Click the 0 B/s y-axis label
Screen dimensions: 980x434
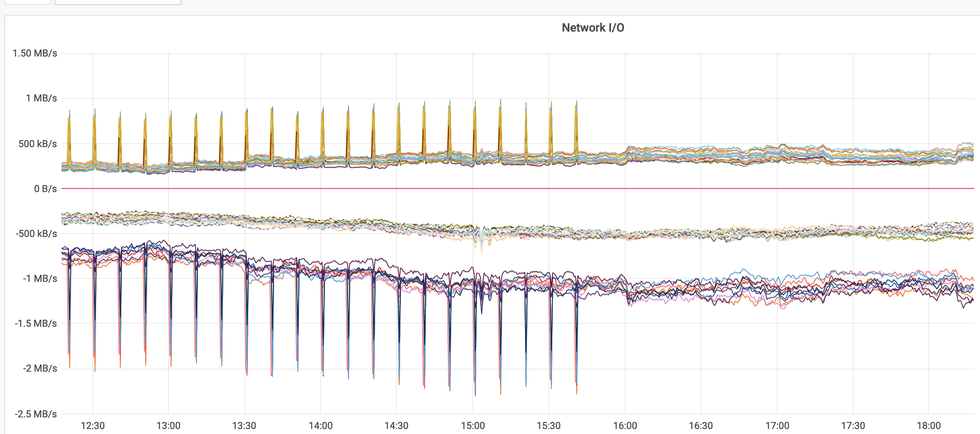tap(45, 189)
